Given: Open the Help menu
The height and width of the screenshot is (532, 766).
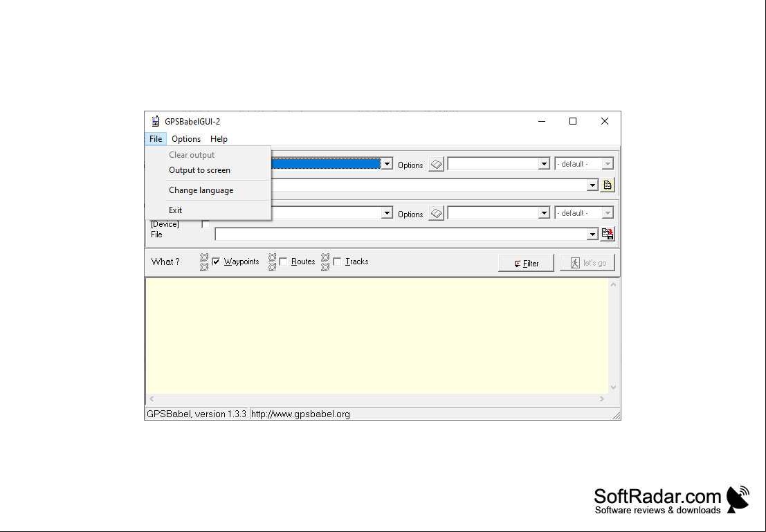Looking at the screenshot, I should tap(219, 139).
